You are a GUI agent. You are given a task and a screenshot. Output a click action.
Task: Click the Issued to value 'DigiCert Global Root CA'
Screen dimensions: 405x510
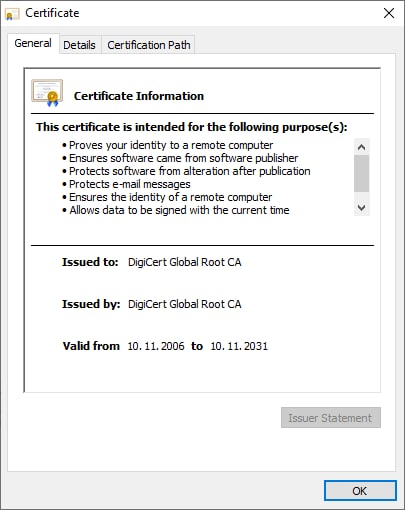click(x=184, y=262)
